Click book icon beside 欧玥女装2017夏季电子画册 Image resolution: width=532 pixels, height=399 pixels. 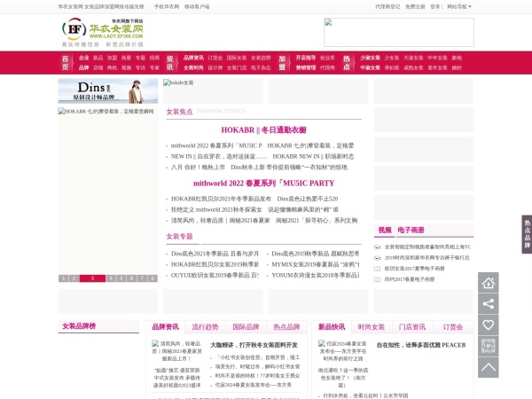coord(377,269)
